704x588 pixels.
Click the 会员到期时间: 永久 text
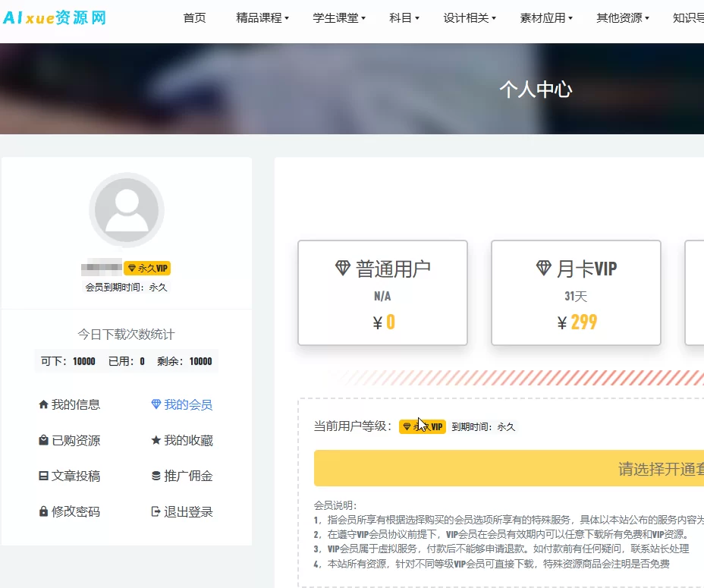[x=126, y=287]
